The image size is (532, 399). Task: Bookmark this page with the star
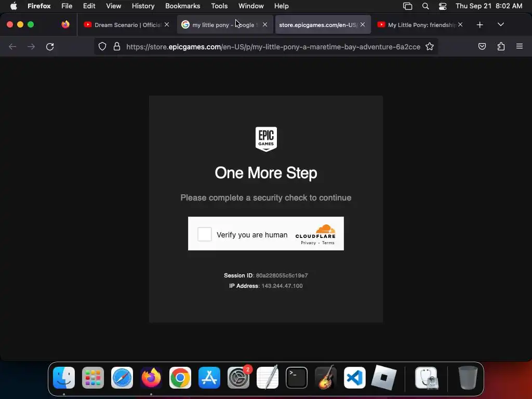[x=430, y=46]
